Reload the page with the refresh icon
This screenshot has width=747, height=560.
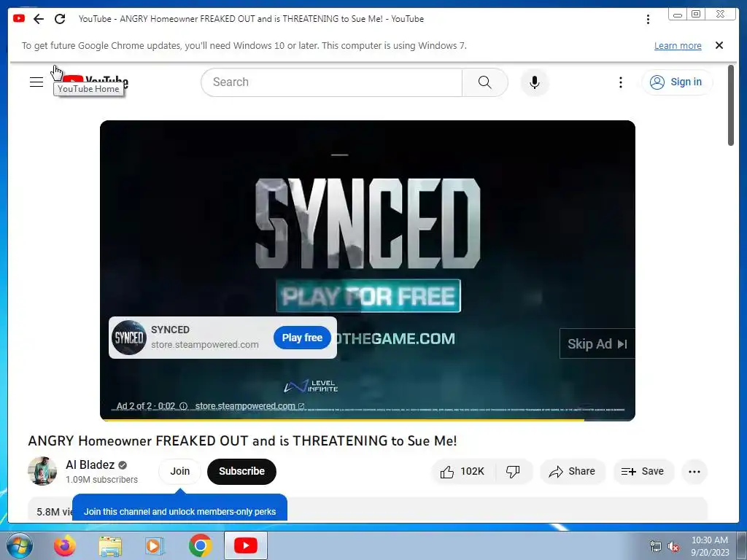pos(60,19)
